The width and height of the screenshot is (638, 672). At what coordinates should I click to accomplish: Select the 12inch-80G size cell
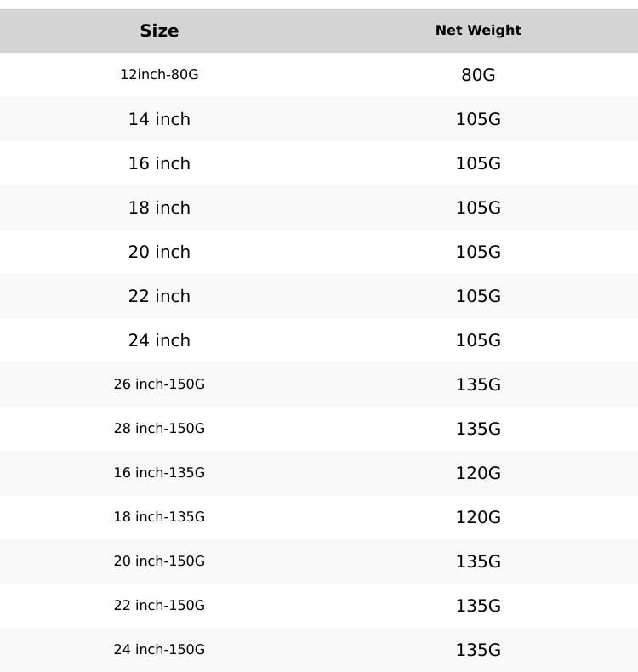coord(159,75)
